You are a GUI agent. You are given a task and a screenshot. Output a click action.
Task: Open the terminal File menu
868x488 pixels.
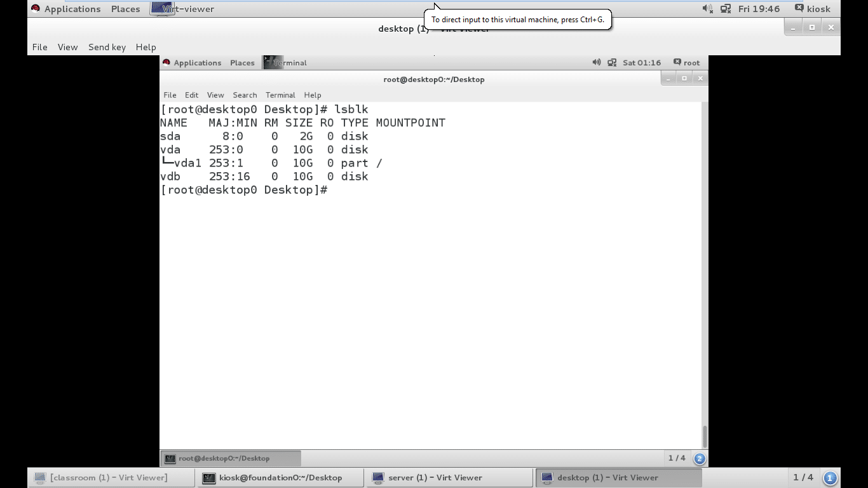[x=170, y=95]
